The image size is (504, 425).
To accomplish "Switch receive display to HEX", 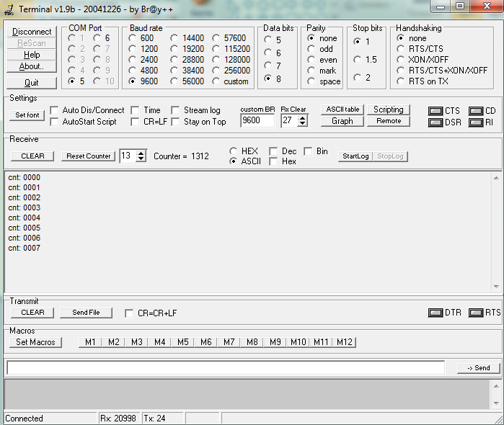I will [x=234, y=151].
